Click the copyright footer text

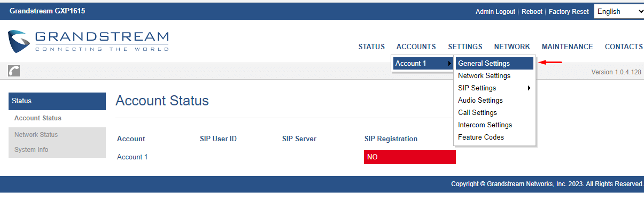[x=547, y=184]
